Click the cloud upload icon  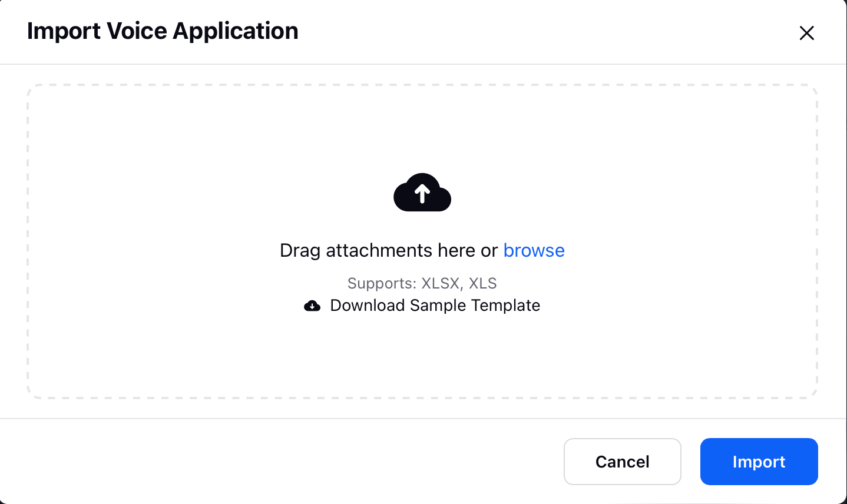click(422, 193)
